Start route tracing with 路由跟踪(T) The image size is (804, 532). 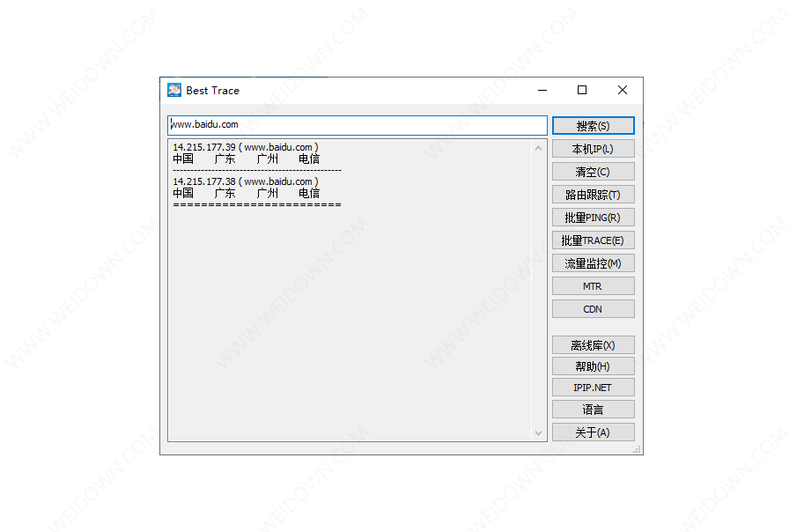click(x=593, y=195)
